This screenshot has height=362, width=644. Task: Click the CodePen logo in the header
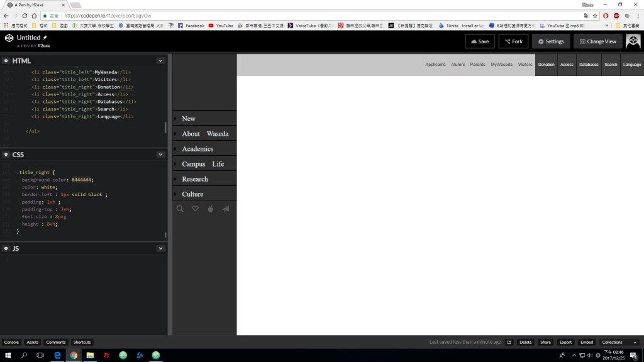tap(9, 38)
